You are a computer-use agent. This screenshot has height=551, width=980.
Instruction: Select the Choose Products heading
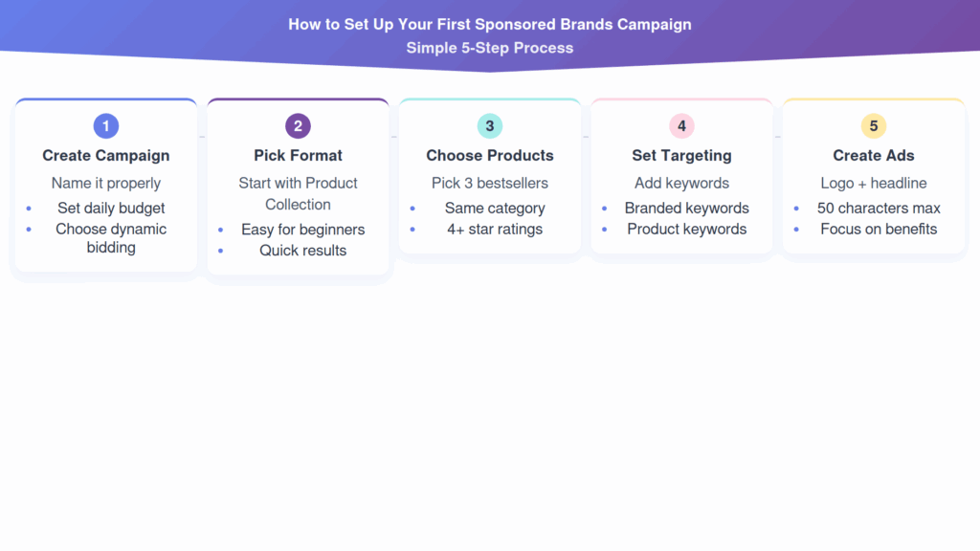490,155
